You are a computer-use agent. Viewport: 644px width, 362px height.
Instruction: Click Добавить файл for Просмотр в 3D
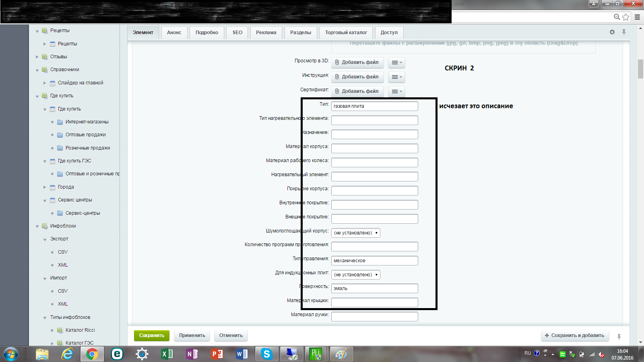point(357,62)
